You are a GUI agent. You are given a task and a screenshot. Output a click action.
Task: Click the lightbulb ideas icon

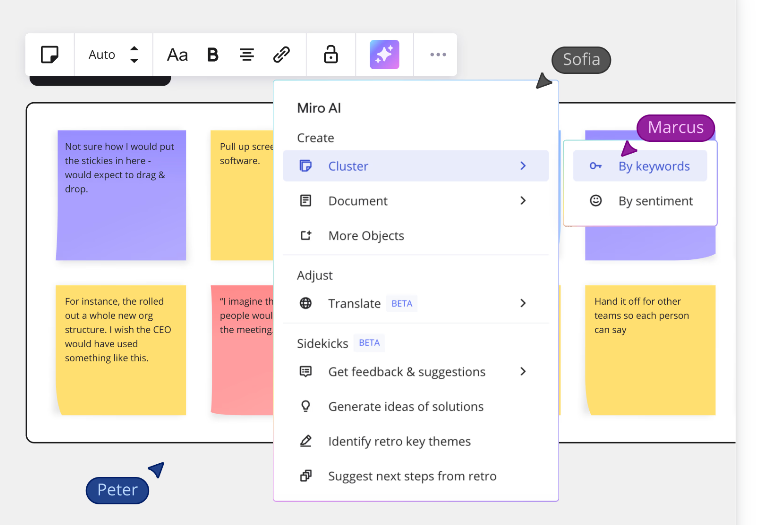tap(306, 406)
